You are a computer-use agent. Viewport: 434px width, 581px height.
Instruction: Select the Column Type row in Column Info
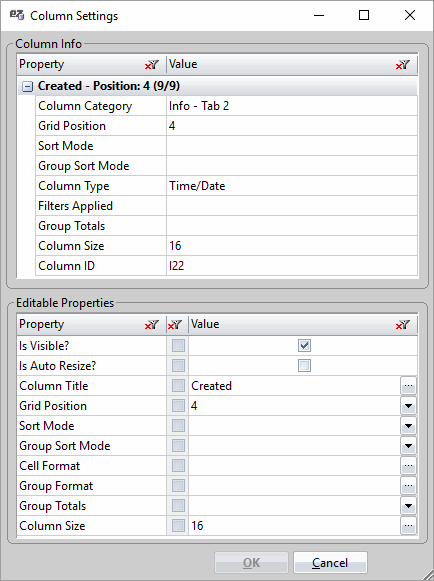point(226,186)
